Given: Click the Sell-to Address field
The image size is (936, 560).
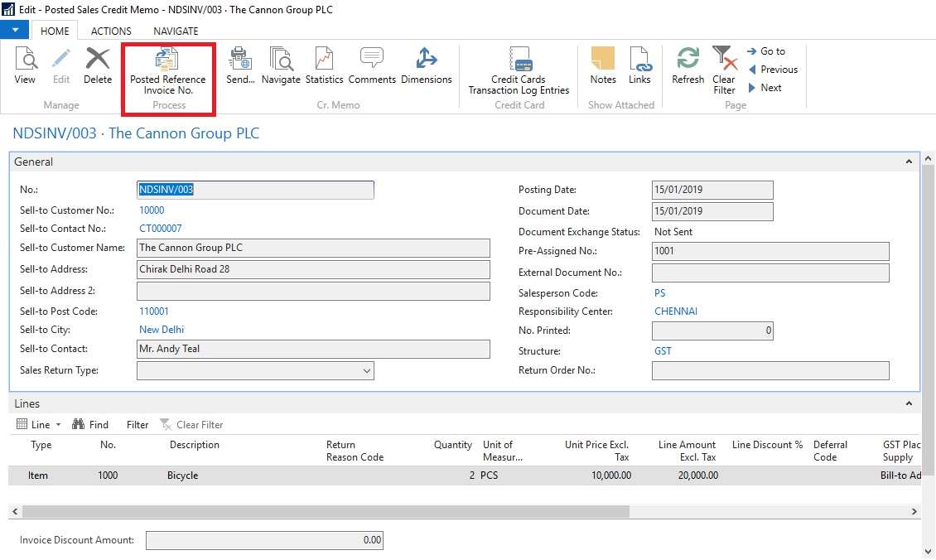Looking at the screenshot, I should 313,269.
